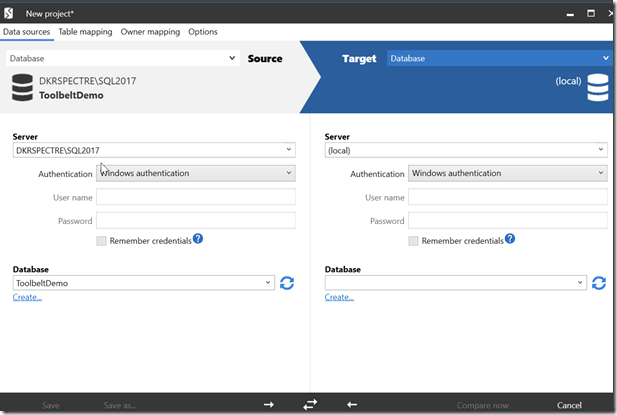Enable source Remember credentials checkbox

tap(102, 241)
